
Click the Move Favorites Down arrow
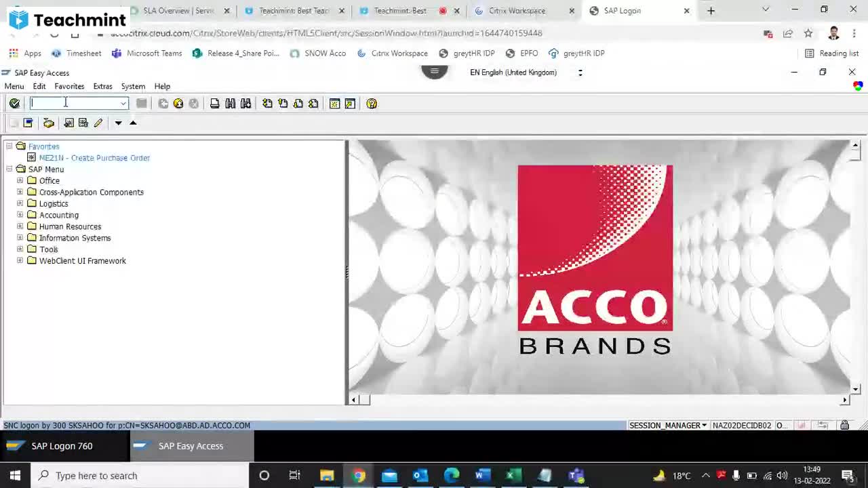pyautogui.click(x=118, y=123)
